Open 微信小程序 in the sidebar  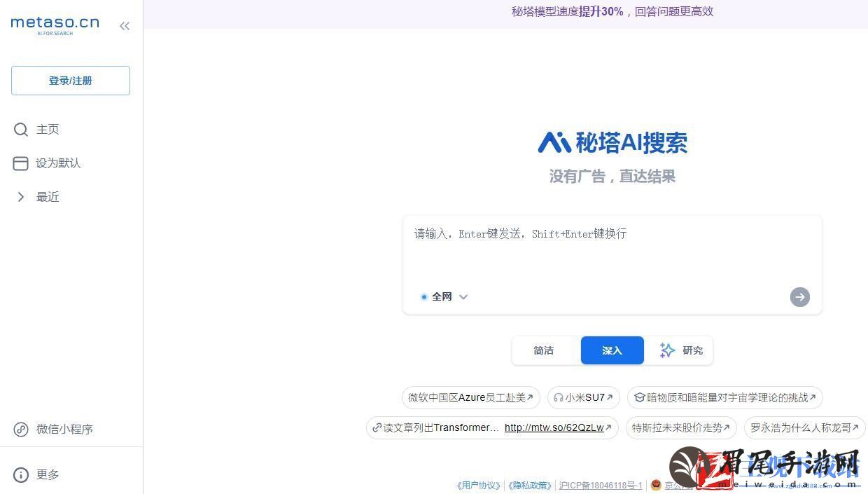coord(64,430)
